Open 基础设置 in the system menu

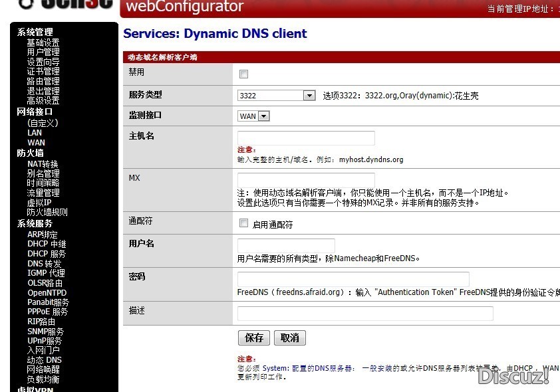coord(43,43)
